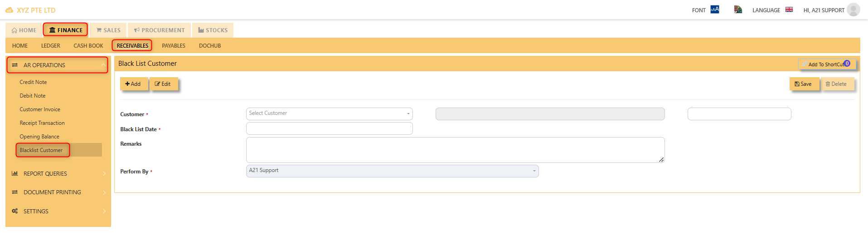Click the XYZ PTE LTD cloud logo

point(9,10)
